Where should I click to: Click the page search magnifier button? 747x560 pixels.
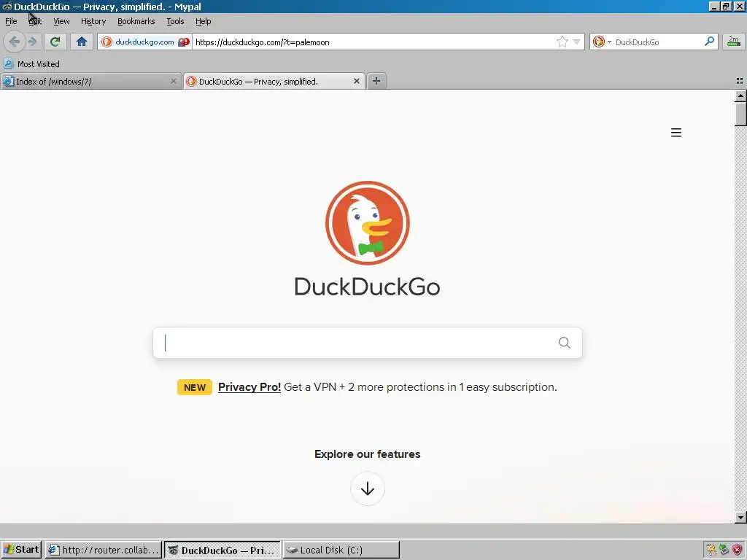[565, 343]
